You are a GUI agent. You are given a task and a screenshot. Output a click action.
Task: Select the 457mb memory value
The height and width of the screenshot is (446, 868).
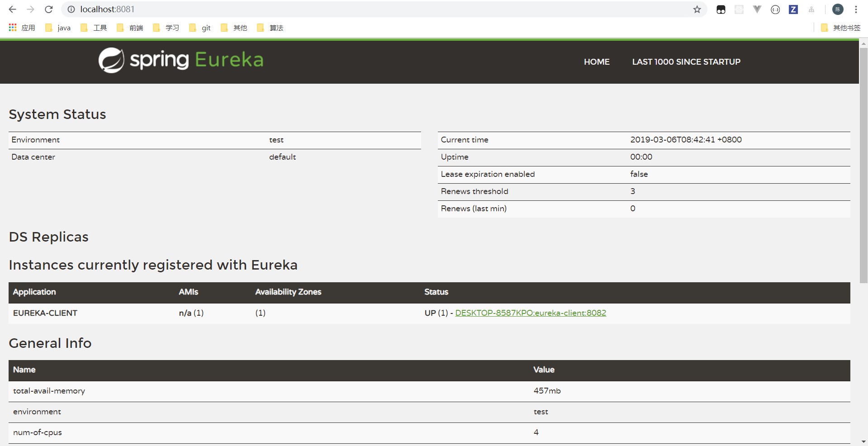pos(547,391)
